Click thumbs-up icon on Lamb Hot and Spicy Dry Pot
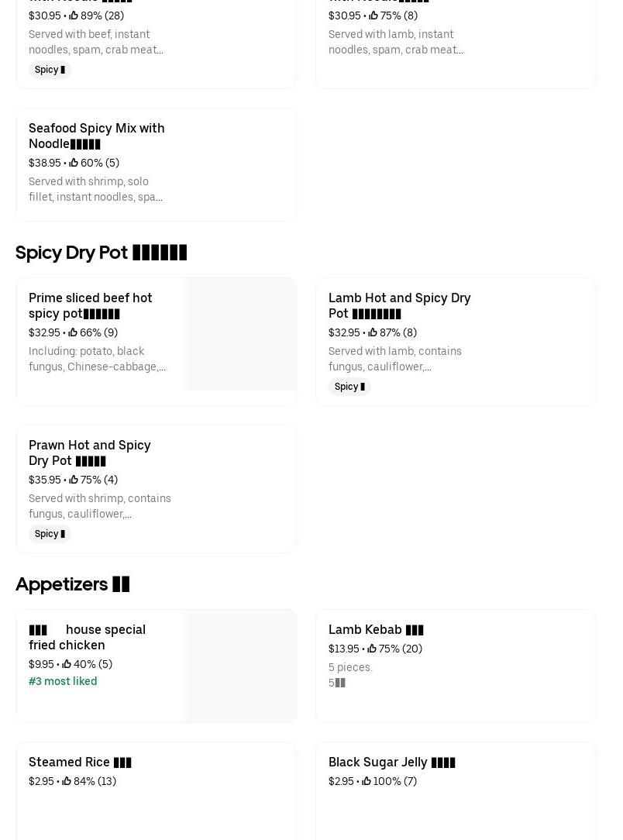The height and width of the screenshot is (840, 623). pyautogui.click(x=373, y=333)
